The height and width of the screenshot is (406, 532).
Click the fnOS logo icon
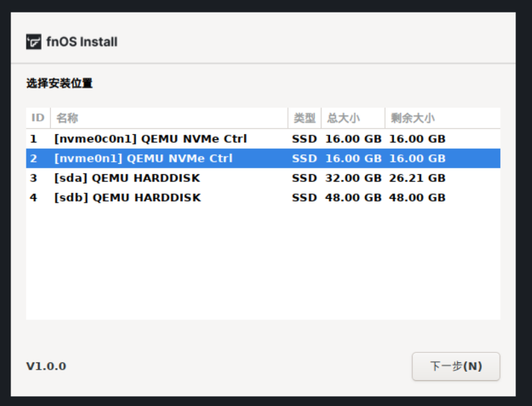click(34, 42)
